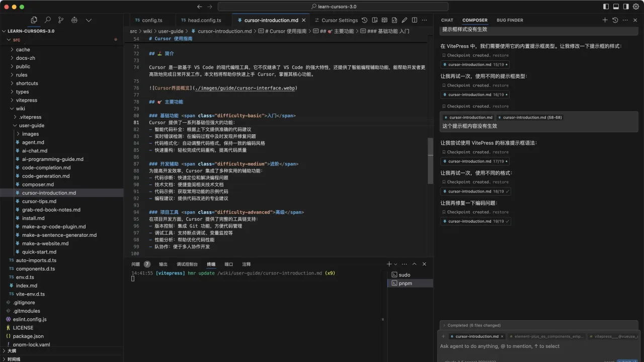This screenshot has height=362, width=644.
Task: Split the editor right
Action: point(415,20)
